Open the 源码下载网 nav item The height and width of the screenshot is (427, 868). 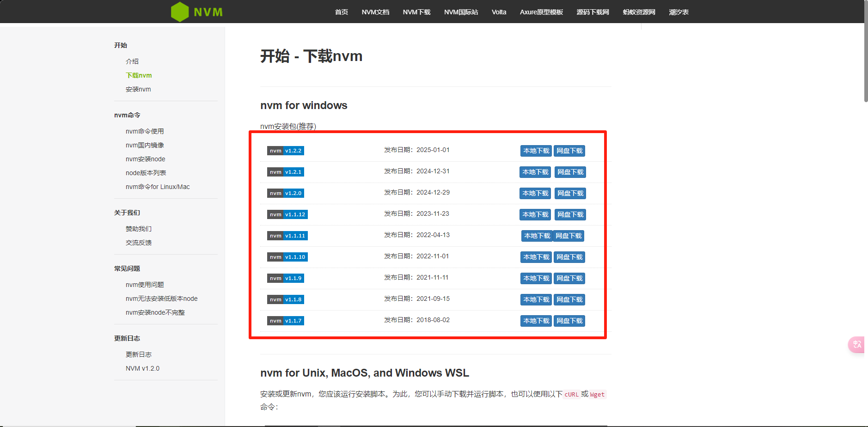click(593, 12)
